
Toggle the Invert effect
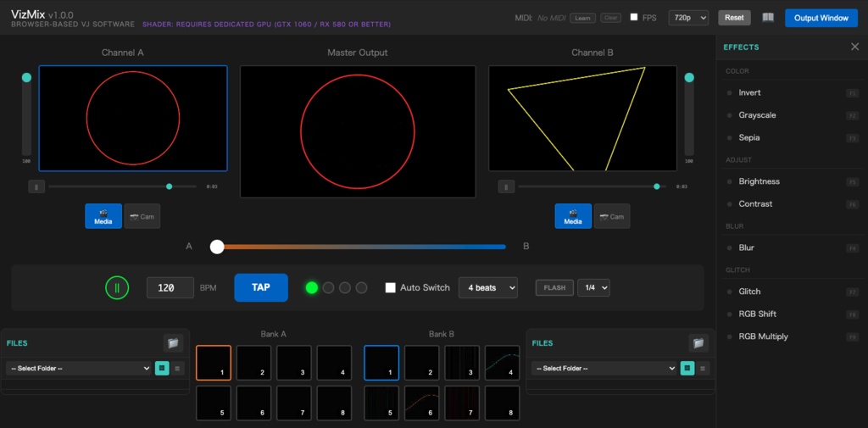point(793,93)
